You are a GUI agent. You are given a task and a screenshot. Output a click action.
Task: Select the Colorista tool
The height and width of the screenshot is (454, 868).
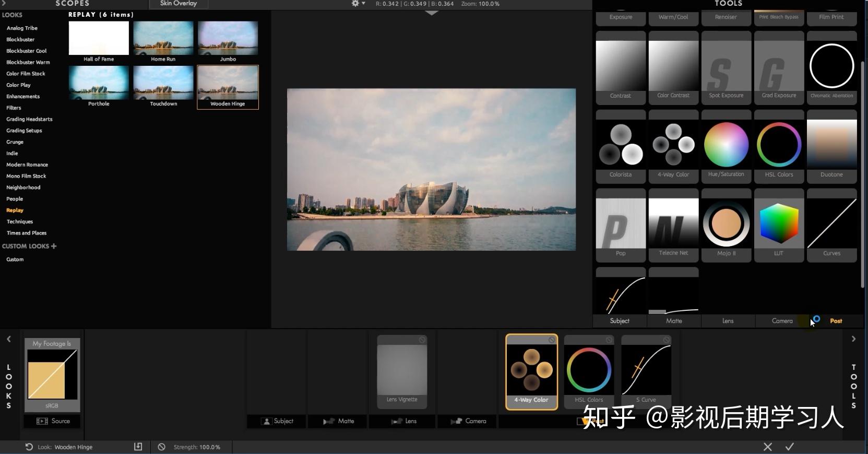[621, 146]
